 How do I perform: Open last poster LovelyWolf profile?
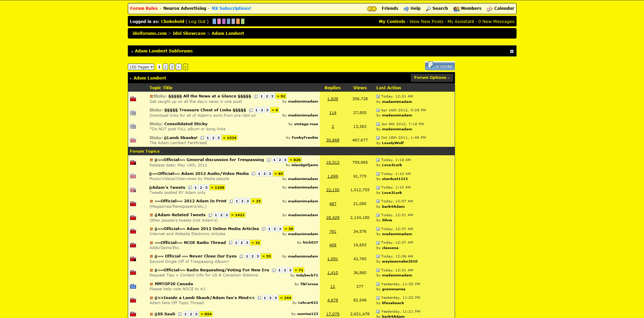click(393, 143)
